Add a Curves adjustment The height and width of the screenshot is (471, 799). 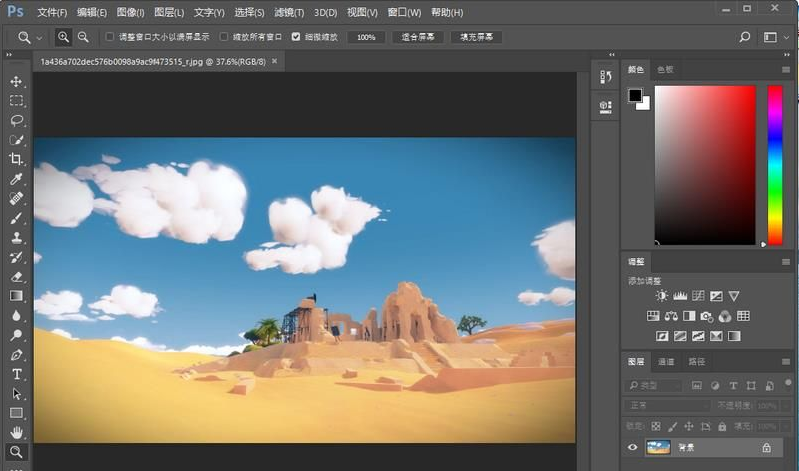click(x=698, y=296)
